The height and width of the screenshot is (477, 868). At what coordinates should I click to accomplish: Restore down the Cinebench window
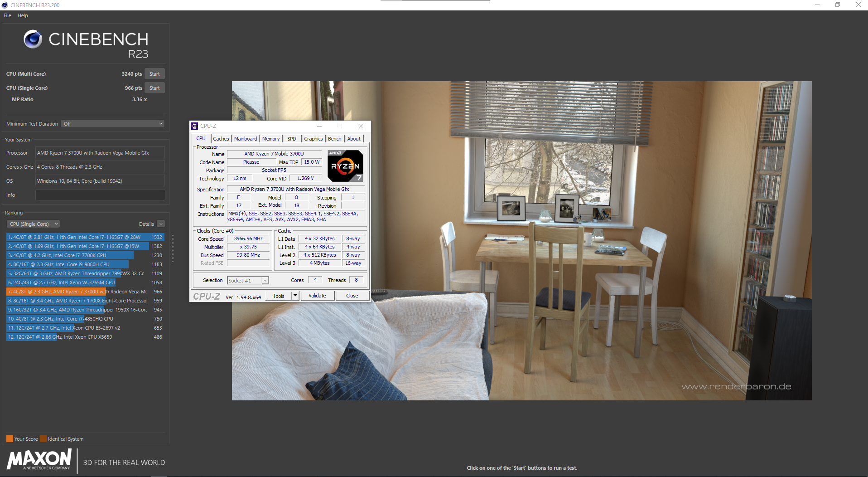pyautogui.click(x=838, y=5)
